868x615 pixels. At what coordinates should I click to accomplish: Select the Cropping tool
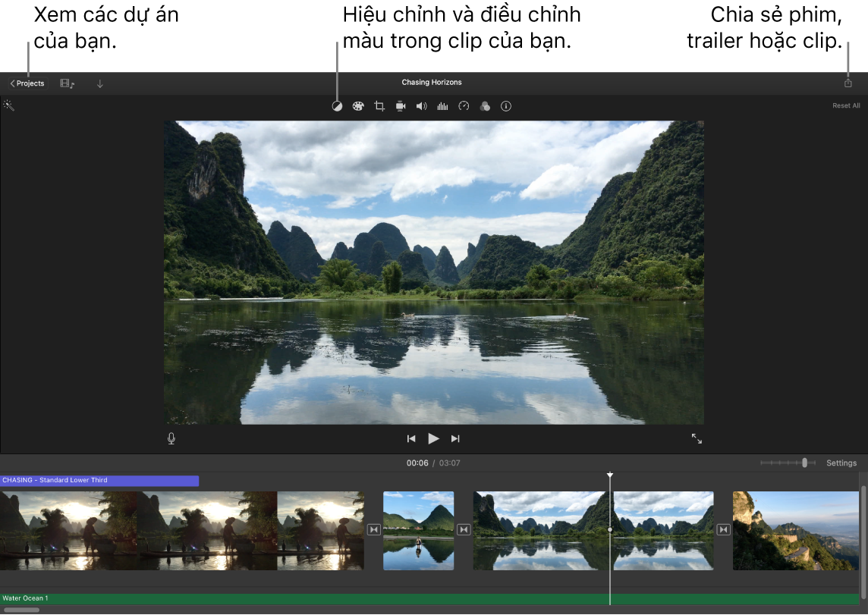379,106
